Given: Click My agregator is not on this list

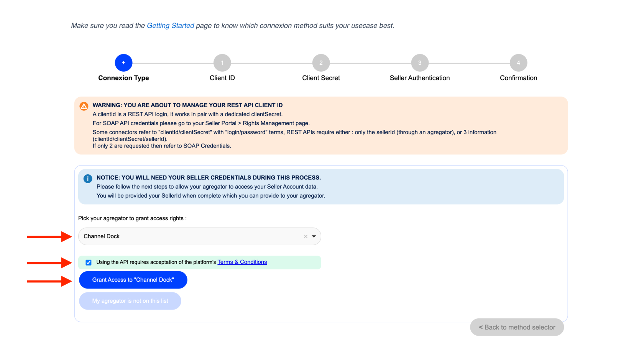Looking at the screenshot, I should (130, 301).
